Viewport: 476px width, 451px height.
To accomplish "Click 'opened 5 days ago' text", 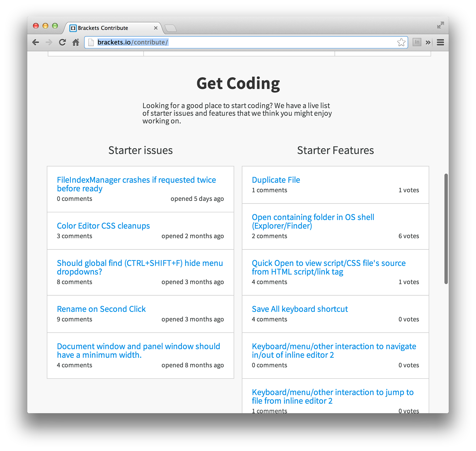I will (197, 199).
